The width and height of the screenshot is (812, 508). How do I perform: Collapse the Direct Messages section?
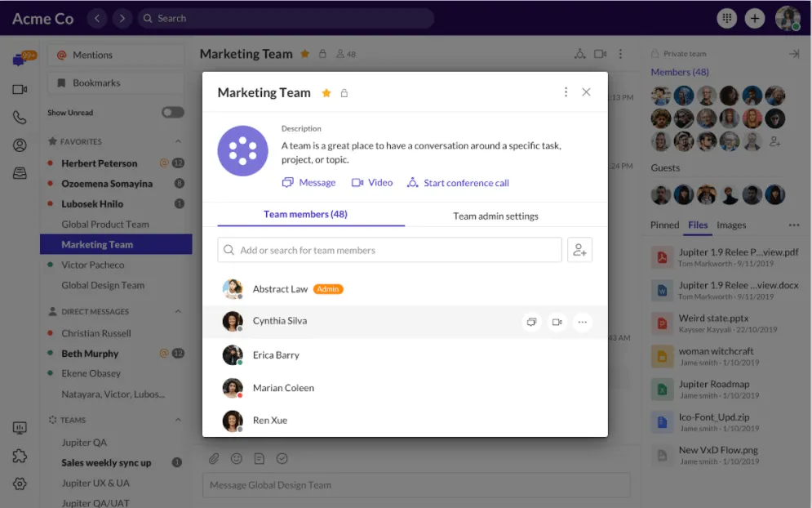click(x=178, y=312)
